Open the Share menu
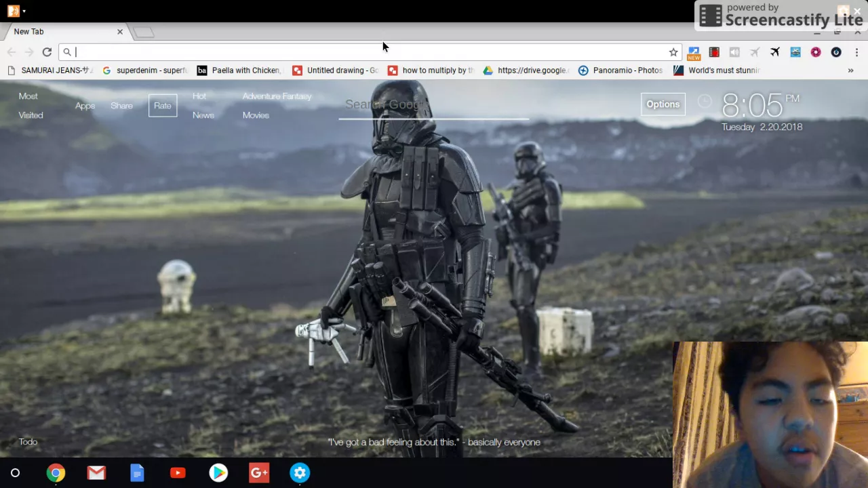 click(121, 106)
